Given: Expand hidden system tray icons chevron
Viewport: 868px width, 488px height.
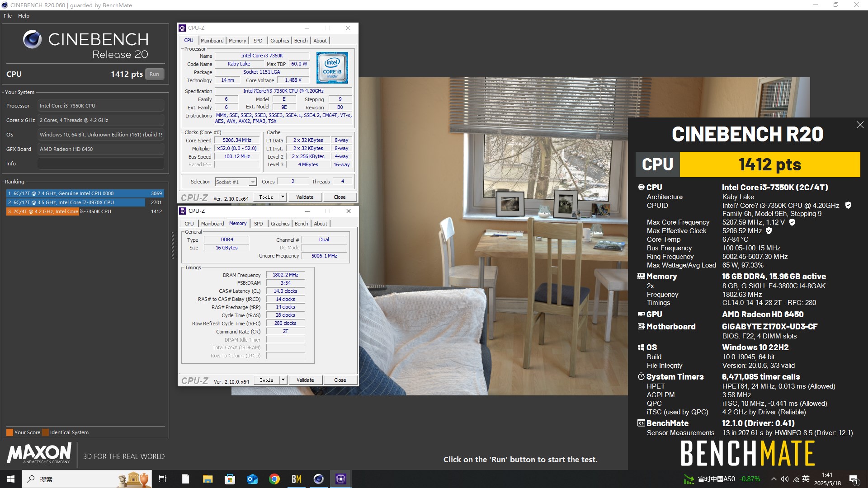Looking at the screenshot, I should tap(774, 479).
